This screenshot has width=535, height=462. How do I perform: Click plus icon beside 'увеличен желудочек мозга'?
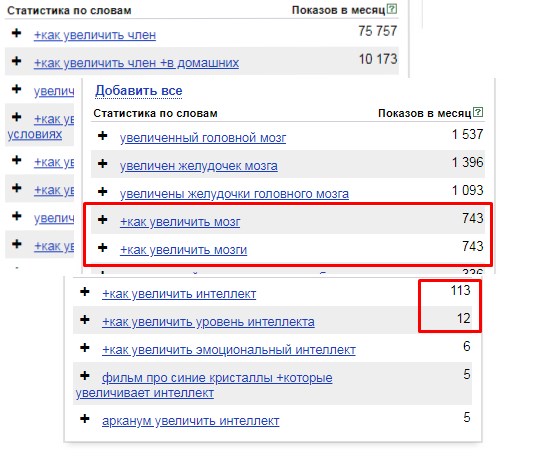click(x=102, y=164)
